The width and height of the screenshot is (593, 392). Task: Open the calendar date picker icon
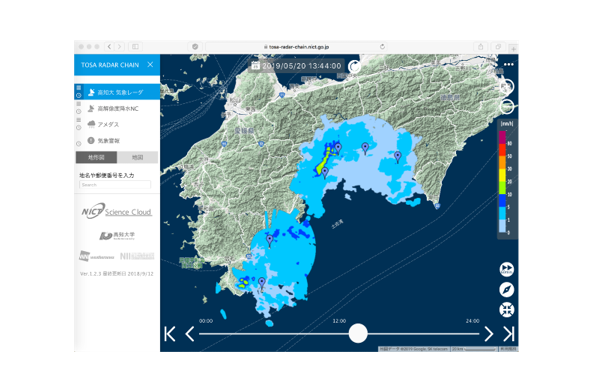click(255, 66)
